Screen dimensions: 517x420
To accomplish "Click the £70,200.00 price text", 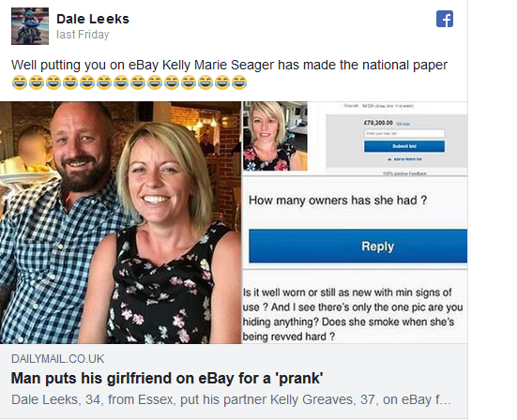I will 378,123.
